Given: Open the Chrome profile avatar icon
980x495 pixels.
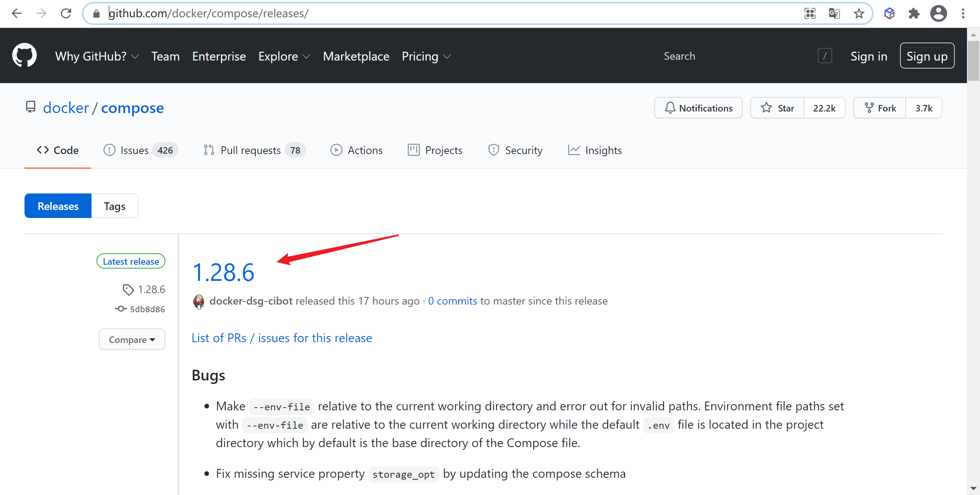Looking at the screenshot, I should (938, 13).
